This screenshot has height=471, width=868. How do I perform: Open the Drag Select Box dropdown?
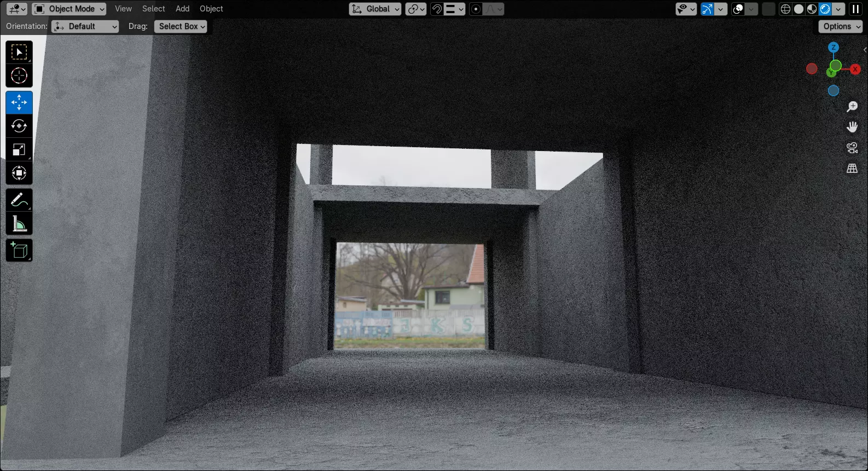coord(181,26)
